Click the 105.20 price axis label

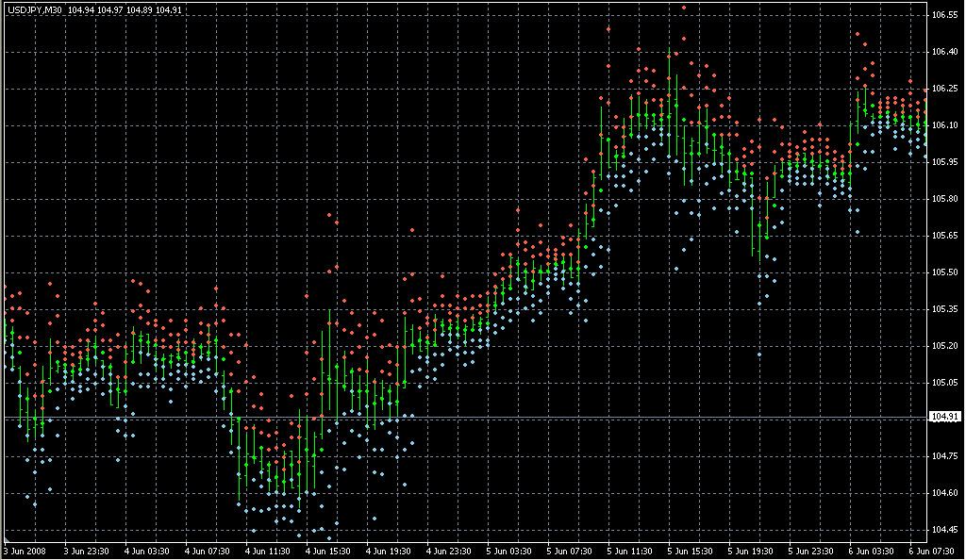pyautogui.click(x=944, y=346)
